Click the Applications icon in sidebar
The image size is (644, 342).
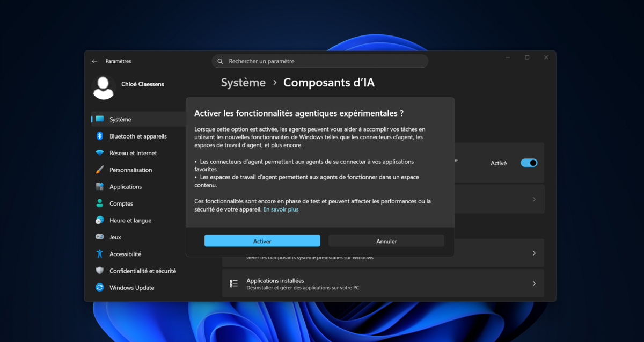[x=100, y=186]
